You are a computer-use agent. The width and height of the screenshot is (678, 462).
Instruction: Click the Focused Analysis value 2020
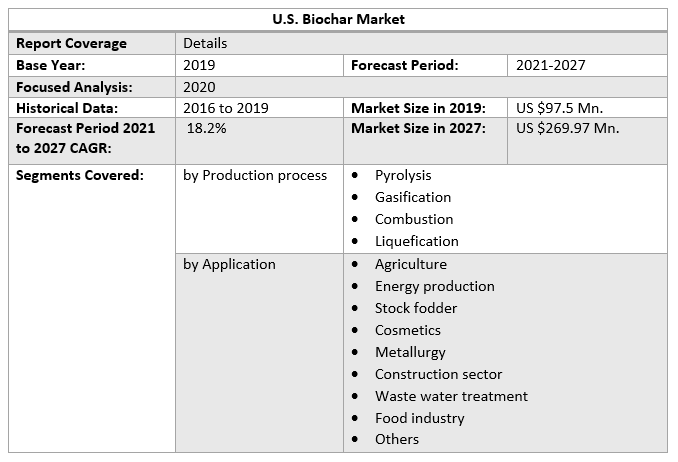coord(199,87)
